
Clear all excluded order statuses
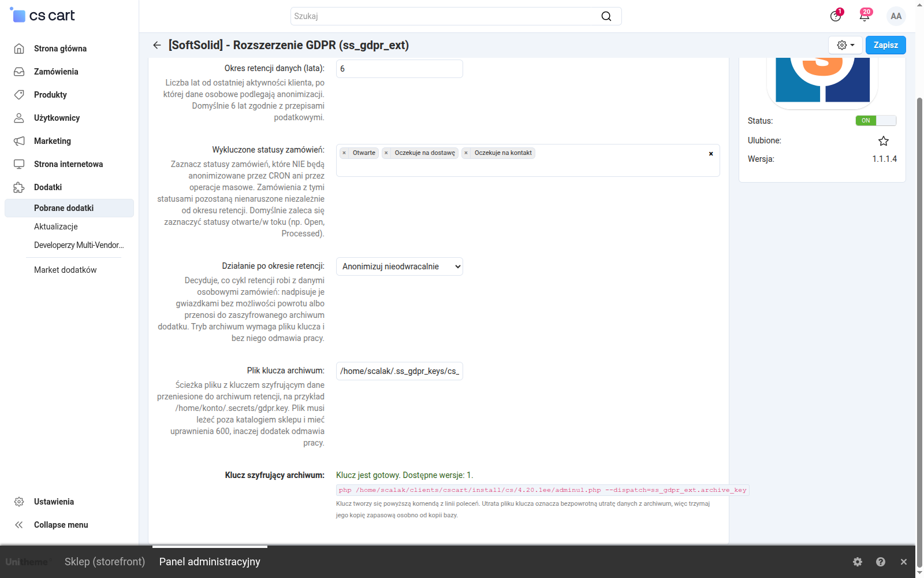coord(711,154)
